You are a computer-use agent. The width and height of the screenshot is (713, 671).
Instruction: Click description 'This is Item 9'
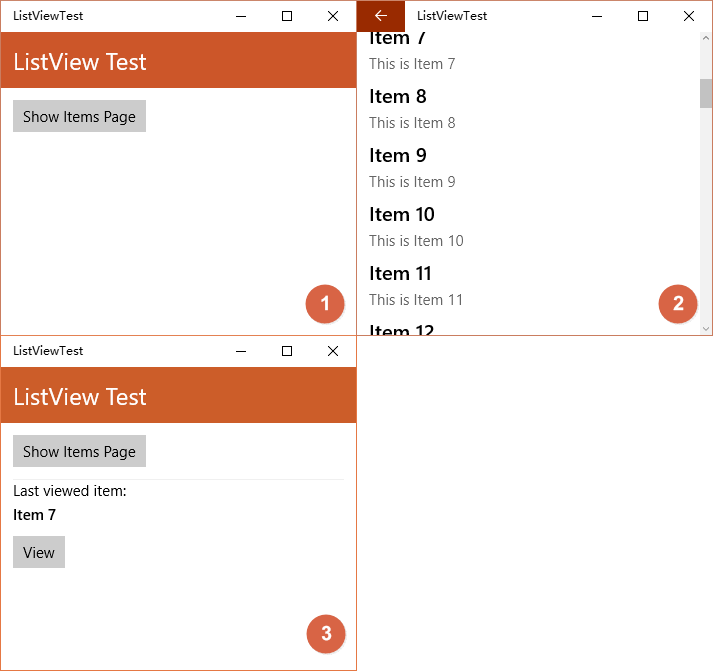(x=412, y=182)
